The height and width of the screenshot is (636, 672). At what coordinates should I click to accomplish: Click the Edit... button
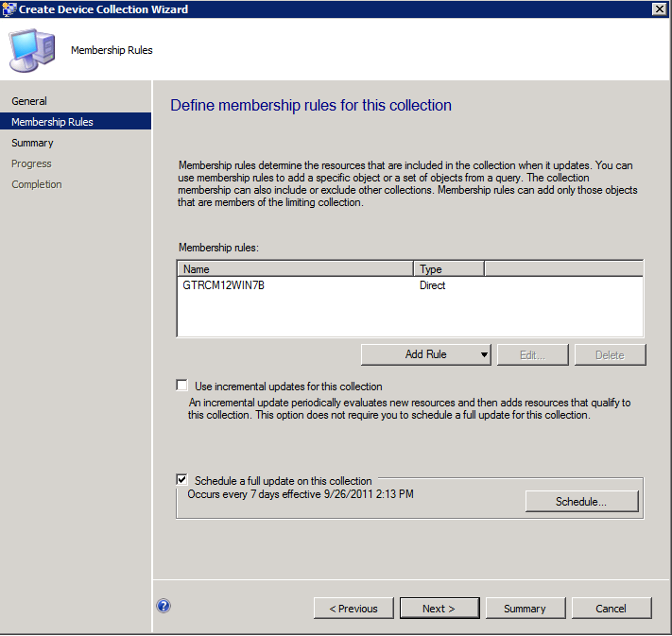[533, 355]
